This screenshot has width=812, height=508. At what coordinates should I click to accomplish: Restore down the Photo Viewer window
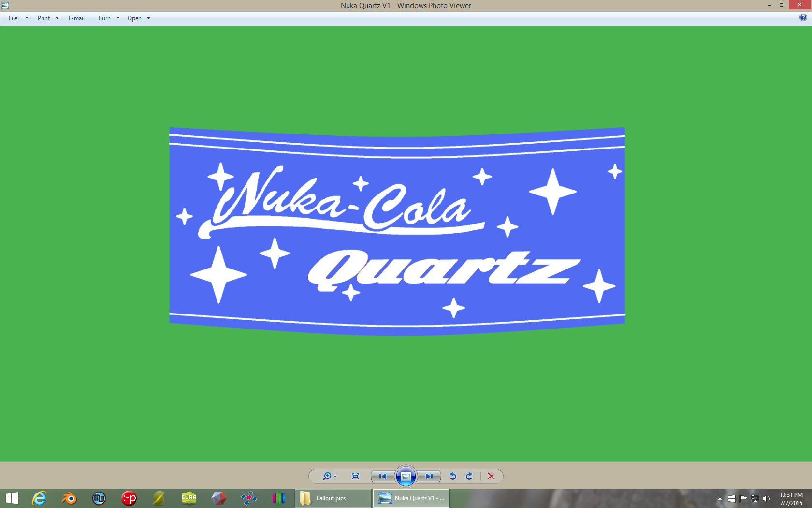coord(782,5)
